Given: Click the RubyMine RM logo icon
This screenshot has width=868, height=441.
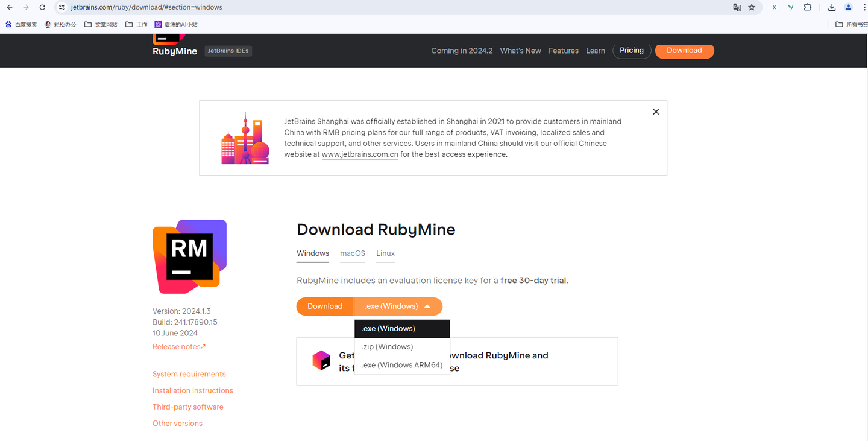Looking at the screenshot, I should click(189, 256).
